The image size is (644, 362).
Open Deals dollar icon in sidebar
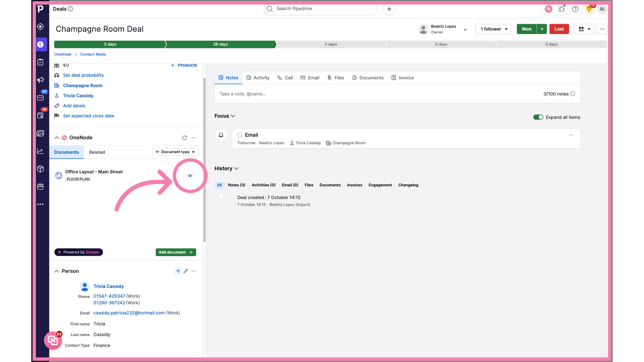coord(41,44)
